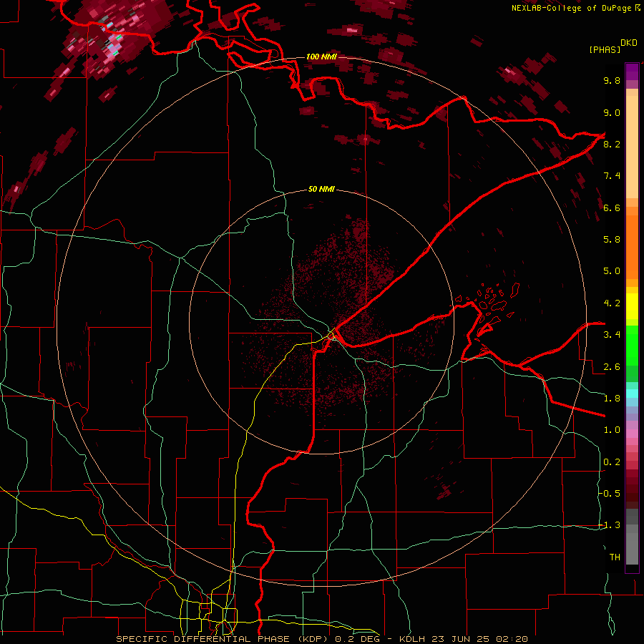Select the DKD label above the color scale
Image resolution: width=644 pixels, height=644 pixels.
(628, 43)
